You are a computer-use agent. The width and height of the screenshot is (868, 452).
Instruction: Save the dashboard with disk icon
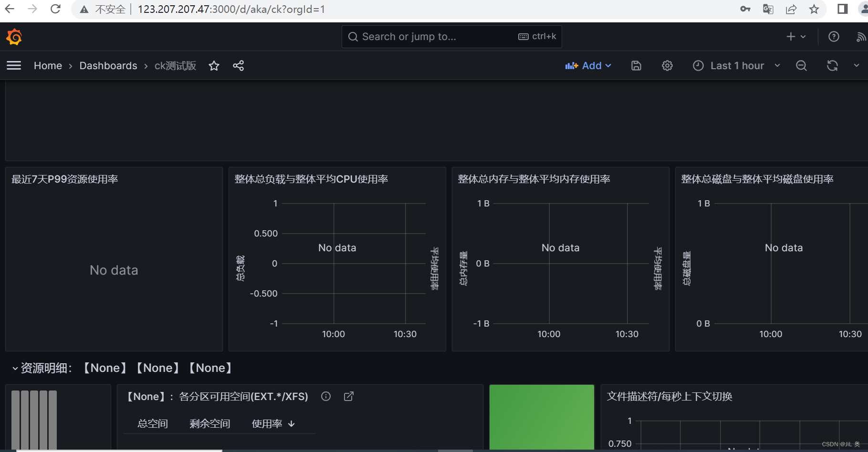click(636, 66)
